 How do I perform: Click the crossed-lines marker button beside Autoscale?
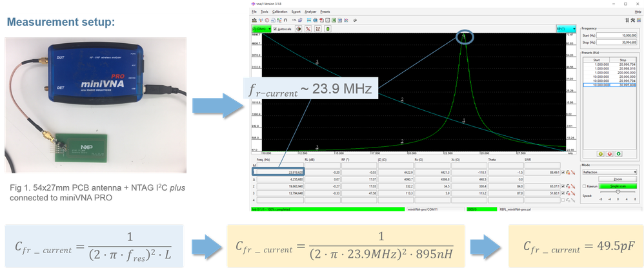tap(308, 29)
